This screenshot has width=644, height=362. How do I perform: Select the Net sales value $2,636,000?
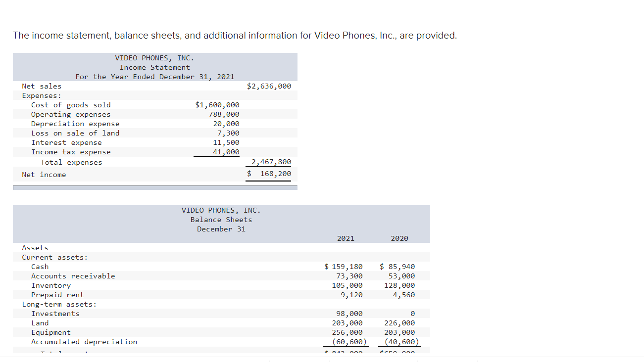click(269, 86)
